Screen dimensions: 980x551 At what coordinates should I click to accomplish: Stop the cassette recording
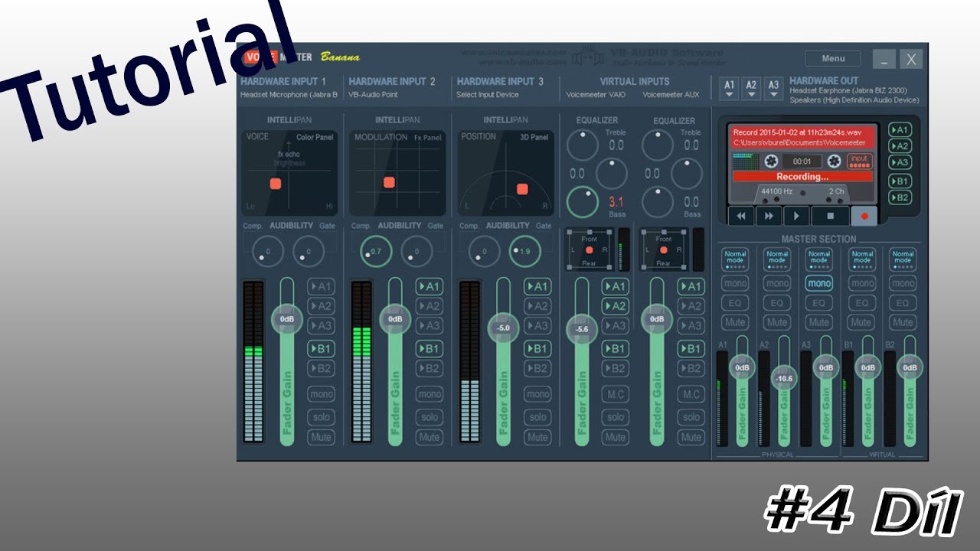pyautogui.click(x=830, y=216)
